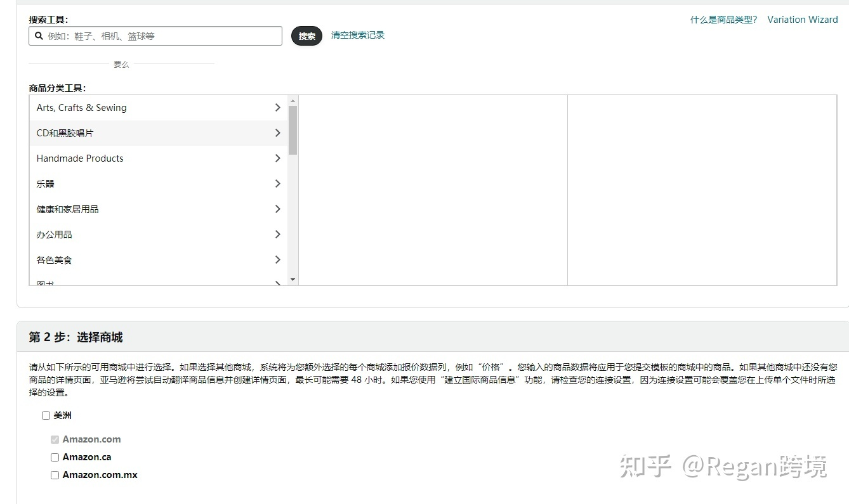Click the magnifier icon in the search box
Image resolution: width=849 pixels, height=504 pixels.
[39, 36]
